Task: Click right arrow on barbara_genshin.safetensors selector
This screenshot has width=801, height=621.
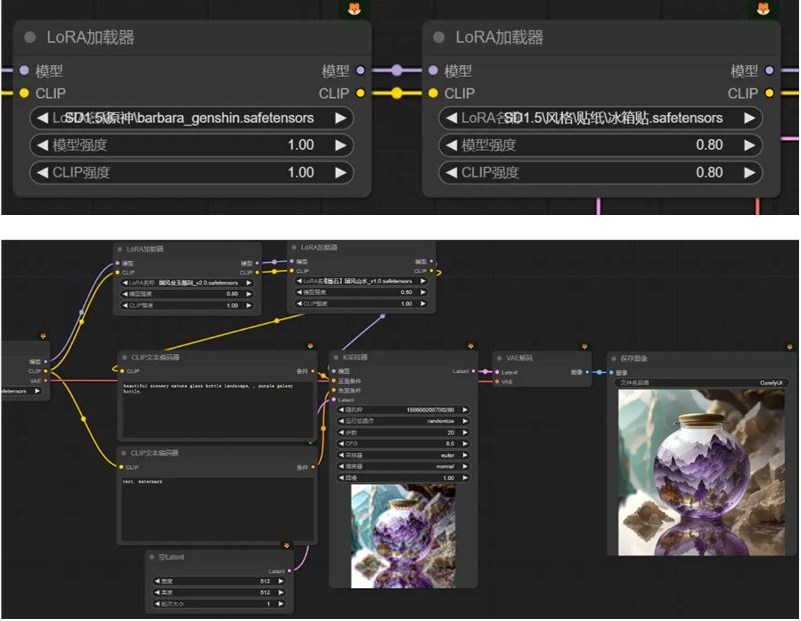Action: click(341, 118)
